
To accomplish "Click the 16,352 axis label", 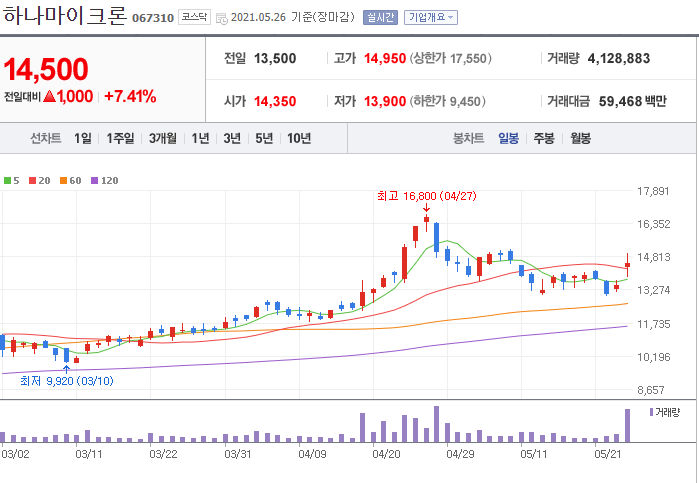I will pos(654,224).
